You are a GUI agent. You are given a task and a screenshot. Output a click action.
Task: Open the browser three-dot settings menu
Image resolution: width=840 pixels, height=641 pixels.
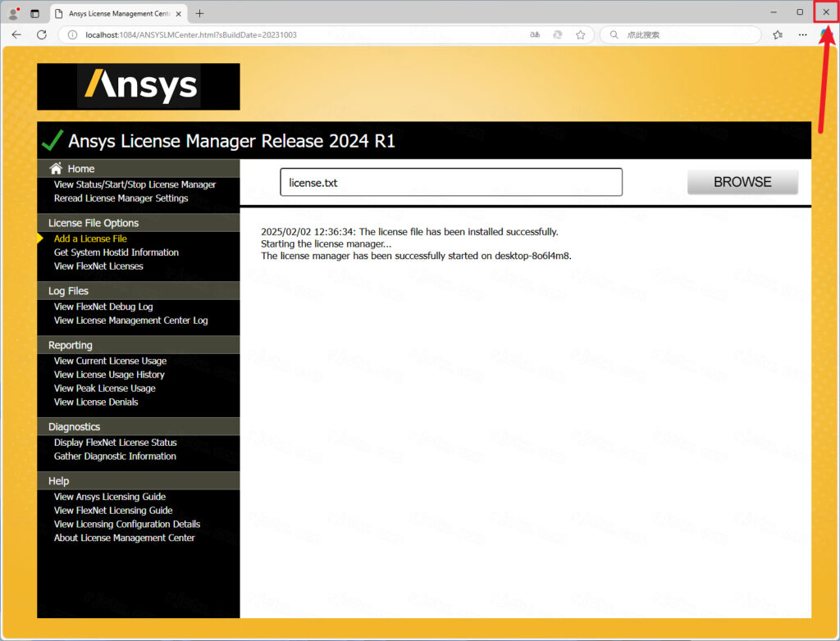[x=802, y=35]
